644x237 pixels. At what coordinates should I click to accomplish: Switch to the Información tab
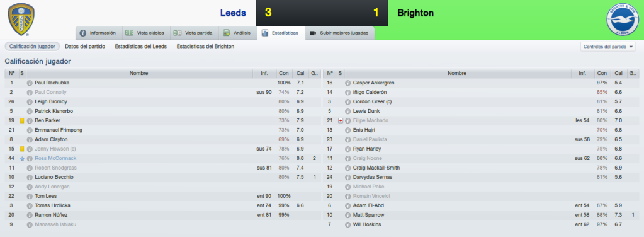coord(98,33)
